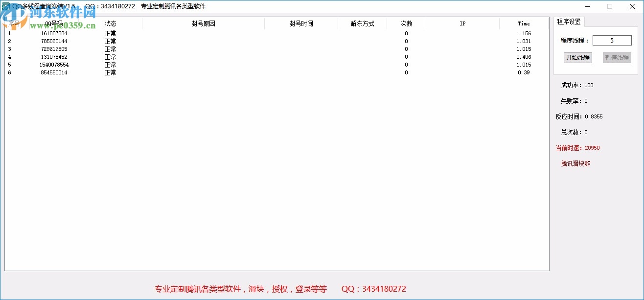Image resolution: width=644 pixels, height=300 pixels.
Task: Click the 程序线程 thread count input field
Action: coord(612,40)
